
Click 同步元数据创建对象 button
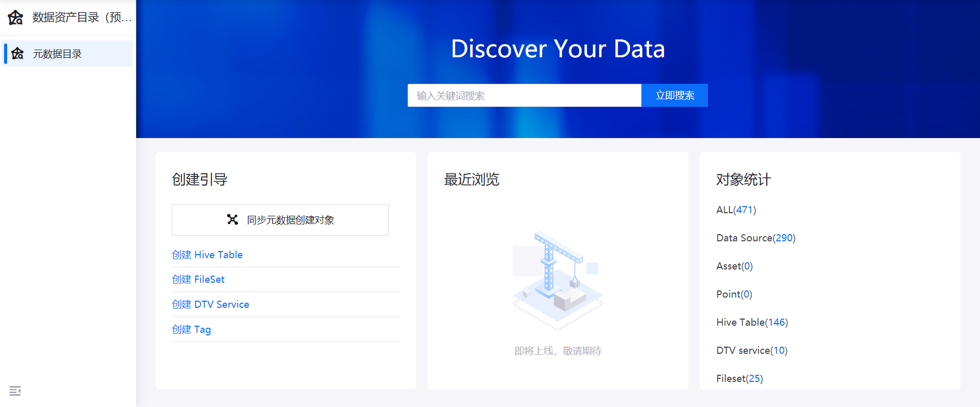pyautogui.click(x=280, y=220)
